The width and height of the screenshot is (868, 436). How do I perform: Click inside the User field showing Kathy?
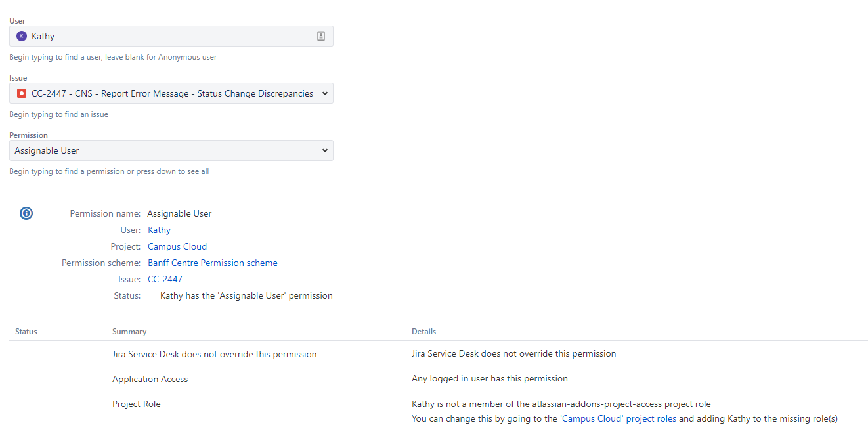click(171, 36)
